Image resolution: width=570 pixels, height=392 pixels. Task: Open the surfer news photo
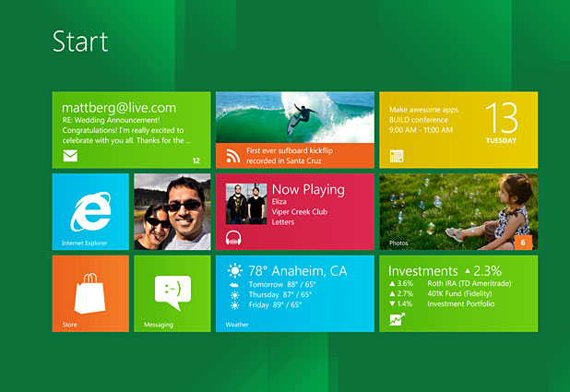tap(294, 116)
